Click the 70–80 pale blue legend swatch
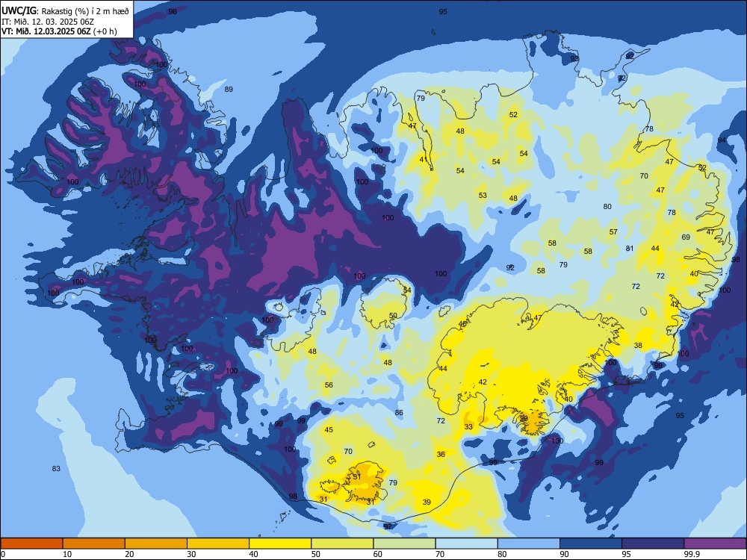This screenshot has height=560, width=747. (466, 544)
